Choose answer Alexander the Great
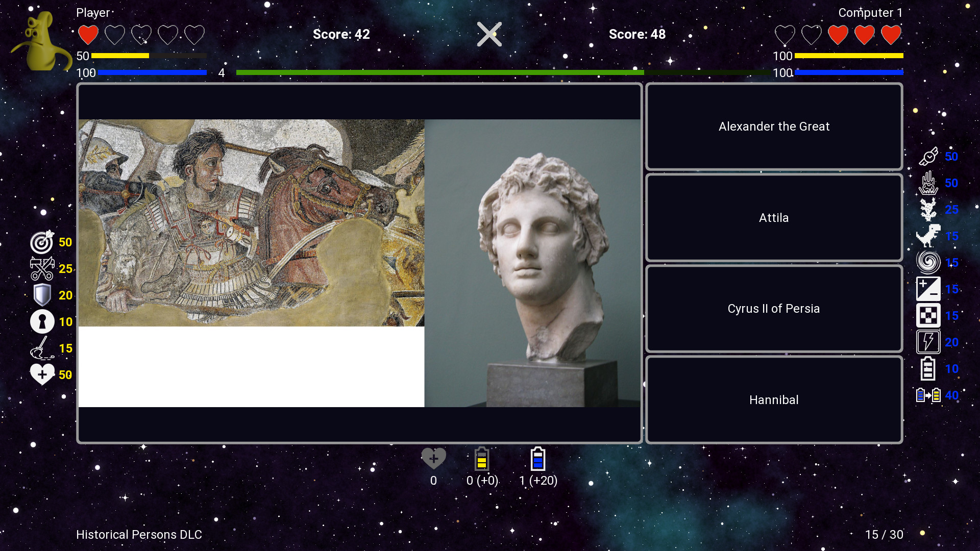This screenshot has height=551, width=980. 774,127
